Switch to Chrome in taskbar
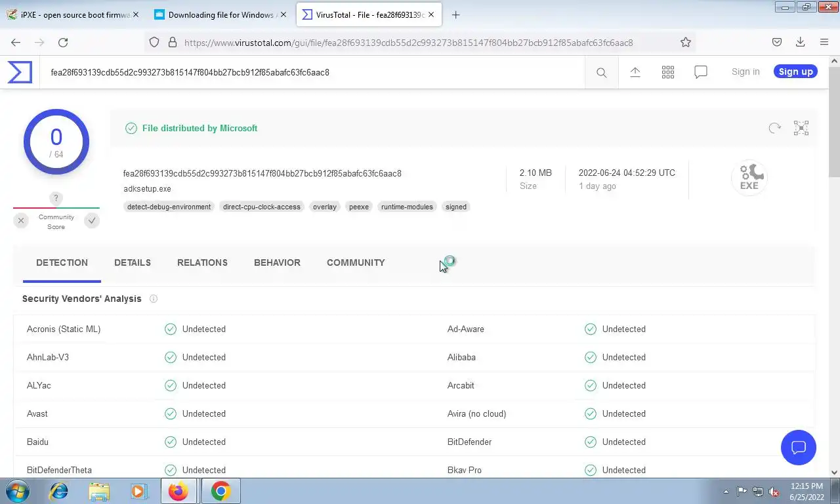Viewport: 840px width, 504px height. click(x=220, y=491)
